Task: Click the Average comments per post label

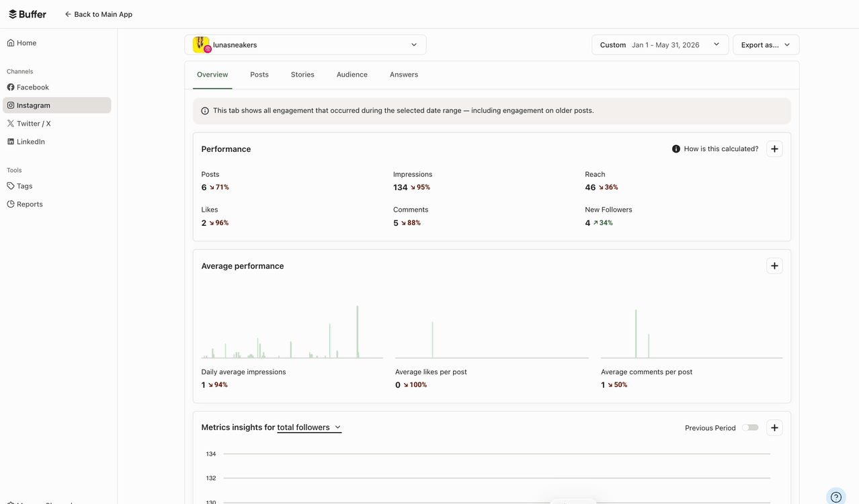Action: [x=647, y=372]
